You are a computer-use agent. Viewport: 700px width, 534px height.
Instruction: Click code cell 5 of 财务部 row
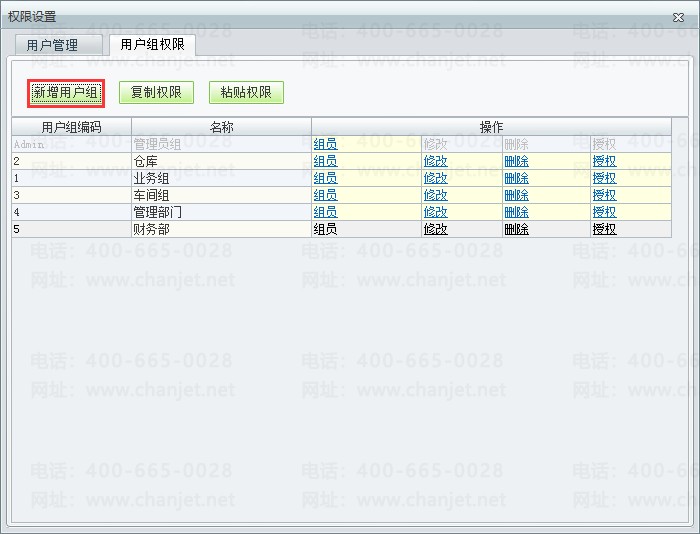coord(71,229)
